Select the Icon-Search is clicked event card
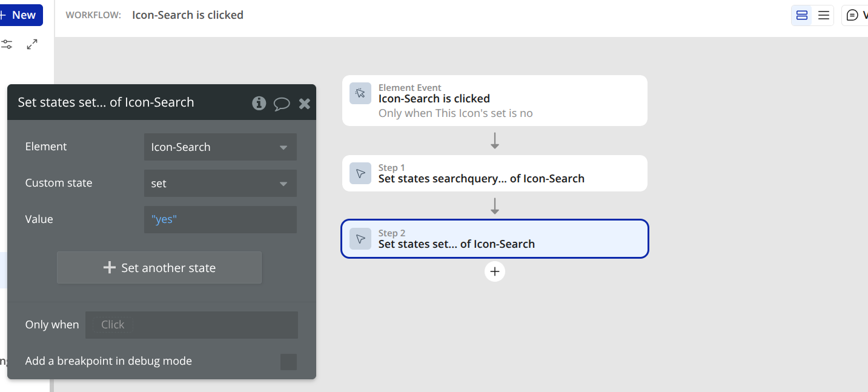This screenshot has height=392, width=868. click(x=494, y=101)
